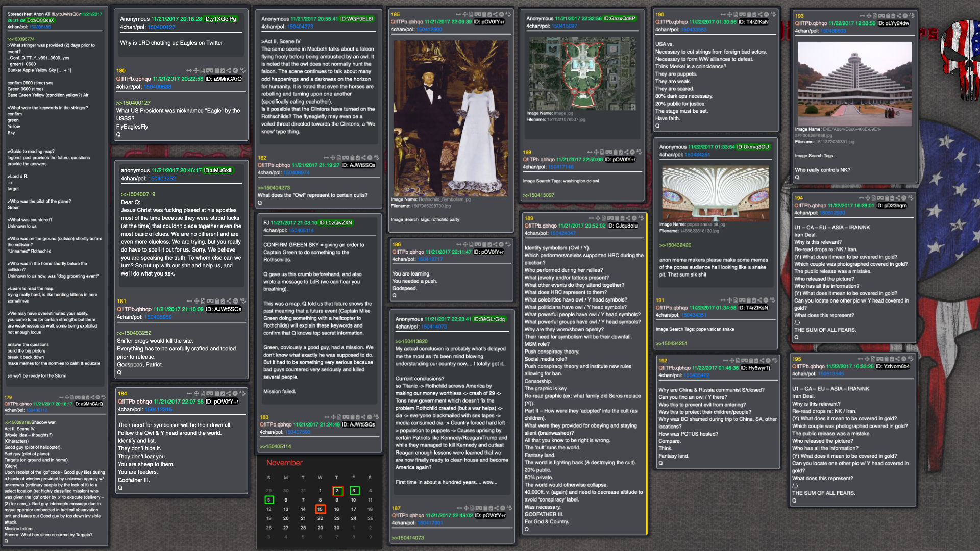This screenshot has height=551, width=980.
Task: Click the horizontal resize arrow on post 184
Action: click(x=189, y=393)
